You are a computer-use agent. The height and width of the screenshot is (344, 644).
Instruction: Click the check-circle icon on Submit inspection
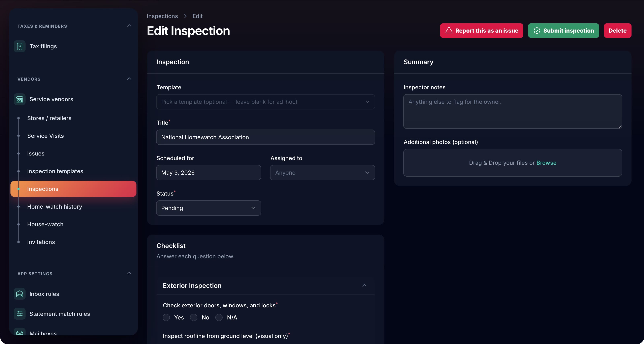pyautogui.click(x=537, y=31)
